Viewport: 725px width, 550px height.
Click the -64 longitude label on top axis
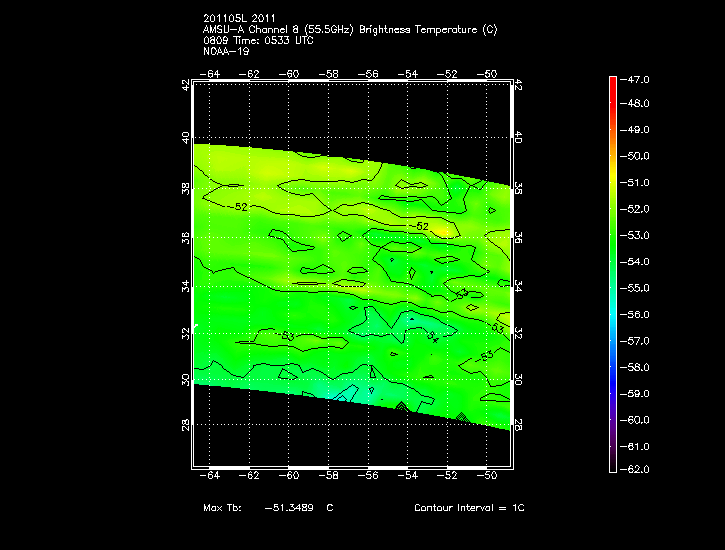(x=211, y=75)
